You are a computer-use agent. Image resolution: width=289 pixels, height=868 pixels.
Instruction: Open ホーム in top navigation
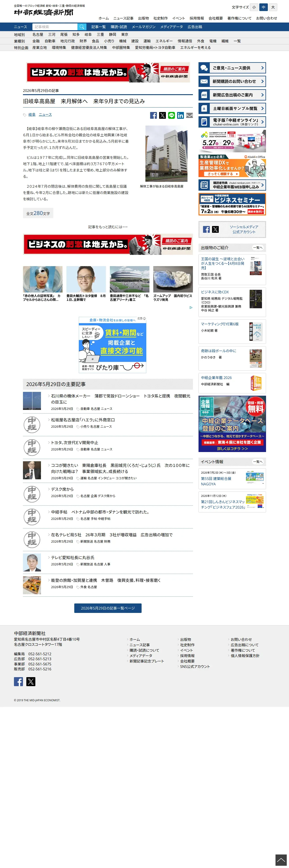[x=104, y=18]
